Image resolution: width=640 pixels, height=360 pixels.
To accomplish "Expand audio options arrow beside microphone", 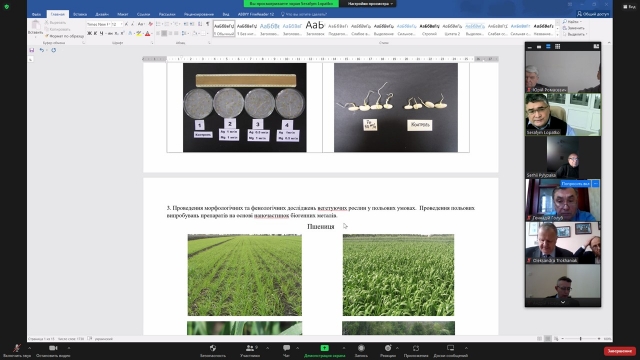I will click(29, 348).
